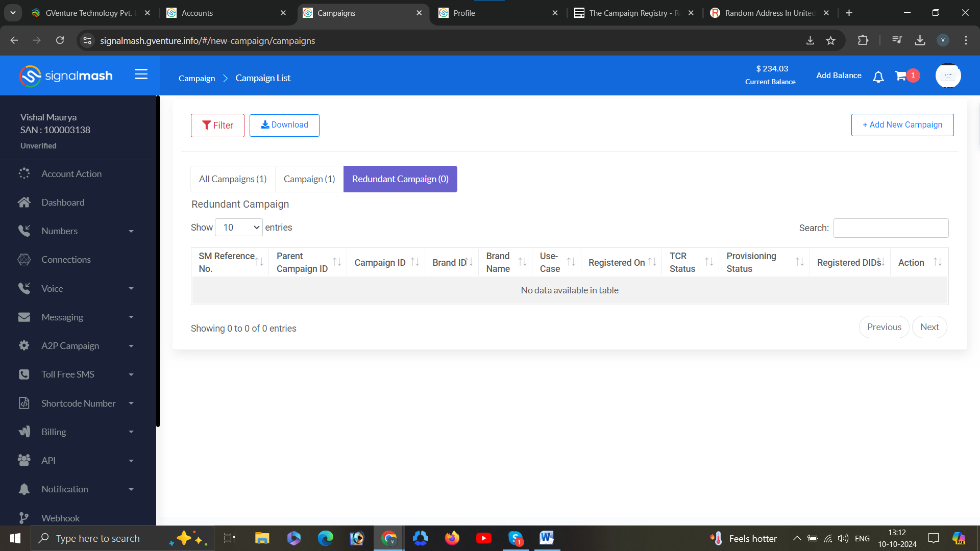980x551 pixels.
Task: Click the Webhook branch icon
Action: tap(24, 518)
